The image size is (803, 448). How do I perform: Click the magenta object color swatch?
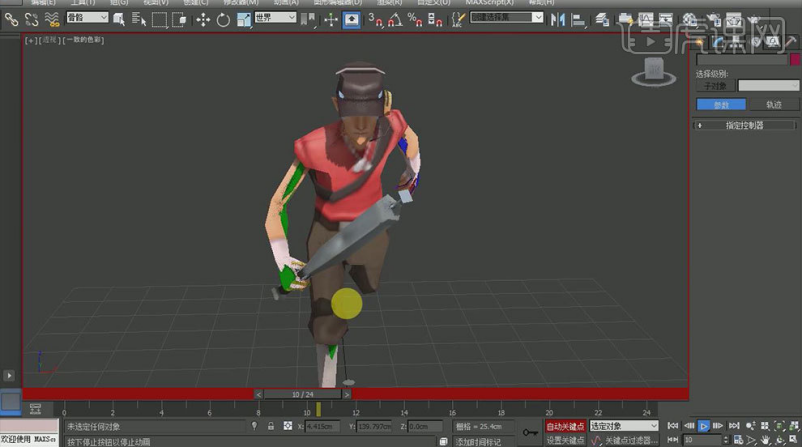(x=795, y=60)
